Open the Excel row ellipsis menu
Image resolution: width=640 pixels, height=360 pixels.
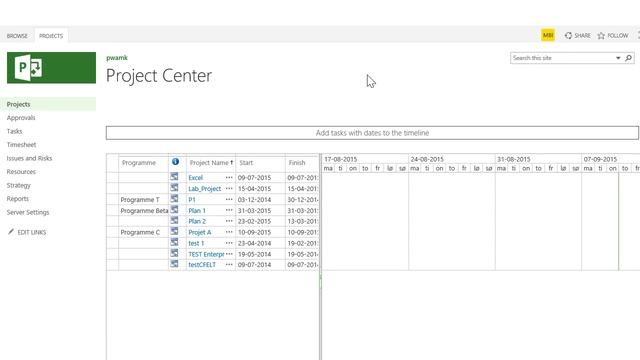229,178
